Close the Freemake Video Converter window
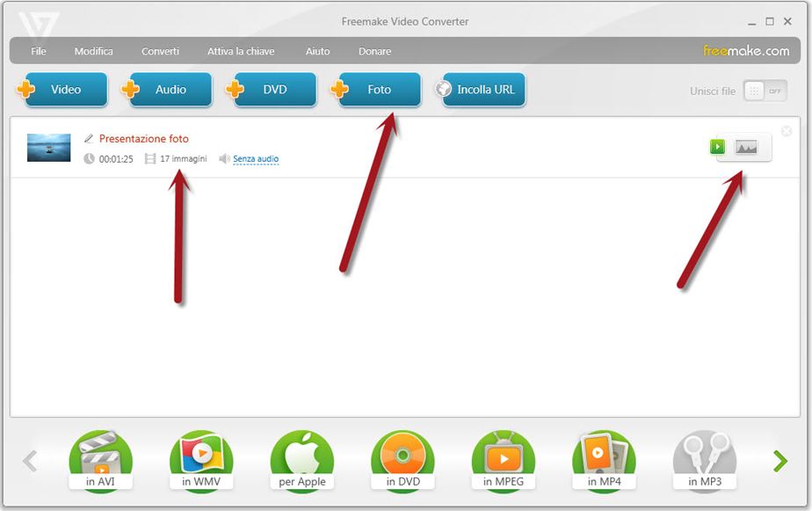 click(787, 22)
